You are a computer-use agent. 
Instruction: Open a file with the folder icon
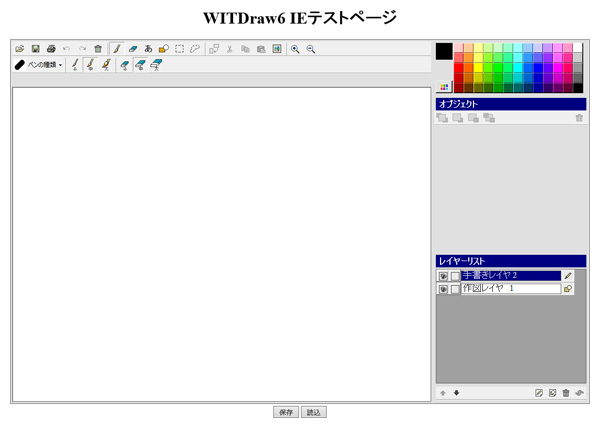pos(20,49)
